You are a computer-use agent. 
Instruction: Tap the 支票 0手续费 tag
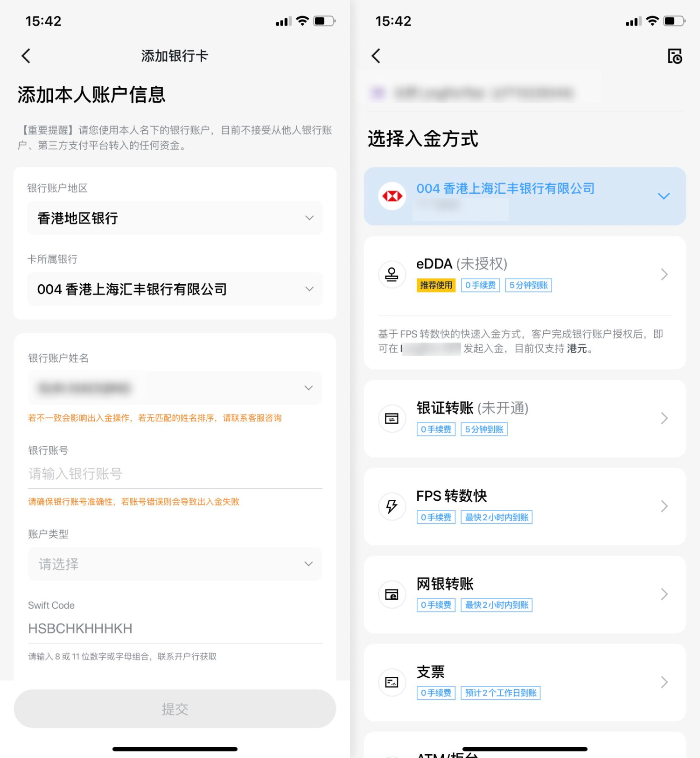click(436, 693)
